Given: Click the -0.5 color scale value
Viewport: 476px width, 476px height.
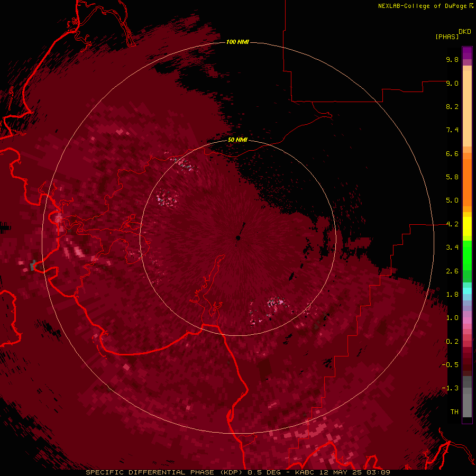Looking at the screenshot, I should (x=450, y=365).
